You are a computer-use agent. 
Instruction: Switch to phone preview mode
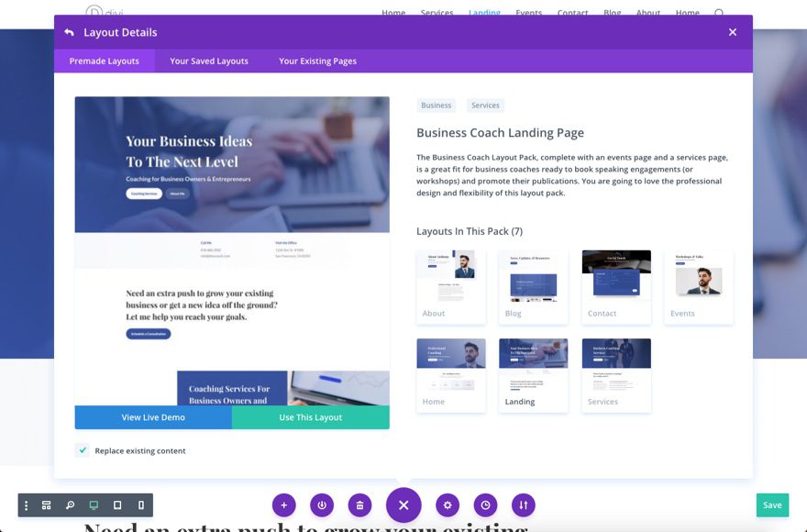click(x=139, y=504)
